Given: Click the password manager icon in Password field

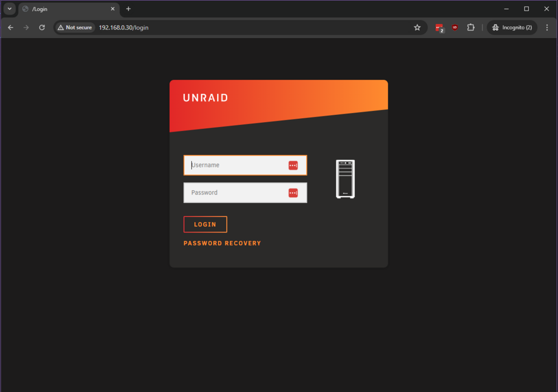Looking at the screenshot, I should click(293, 193).
